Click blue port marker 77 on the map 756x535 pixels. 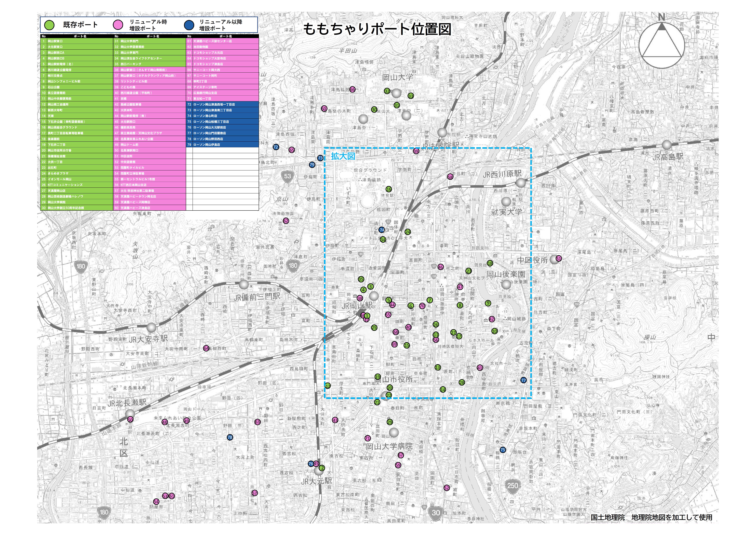pyautogui.click(x=524, y=380)
